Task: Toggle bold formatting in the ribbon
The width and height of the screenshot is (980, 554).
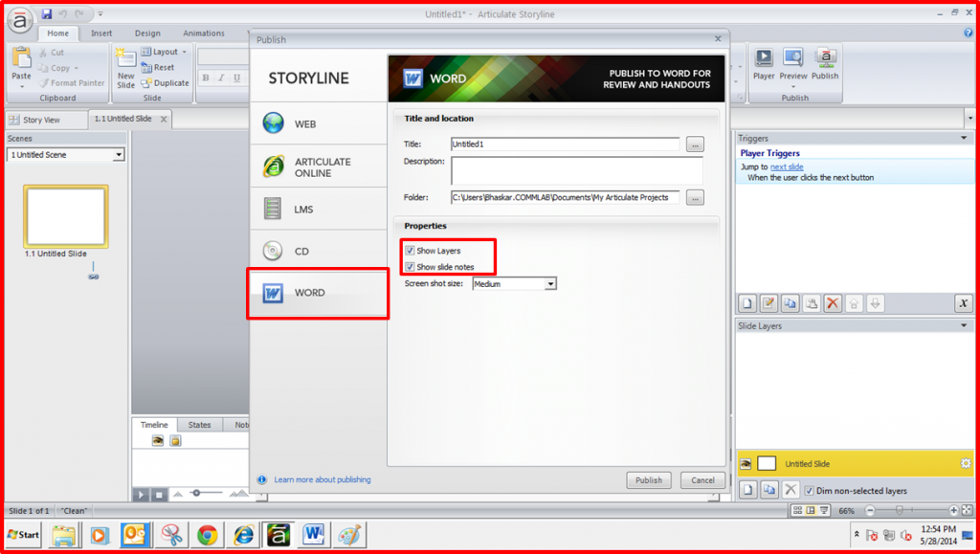Action: [x=206, y=78]
